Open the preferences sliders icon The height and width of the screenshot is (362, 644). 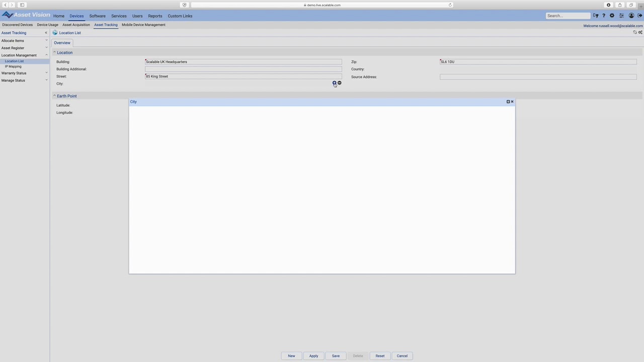pyautogui.click(x=621, y=16)
